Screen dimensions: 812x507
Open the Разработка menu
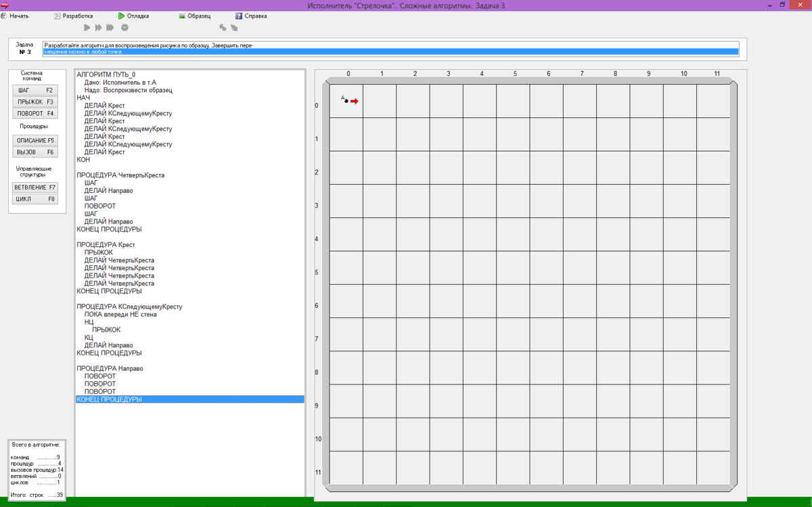click(x=73, y=16)
